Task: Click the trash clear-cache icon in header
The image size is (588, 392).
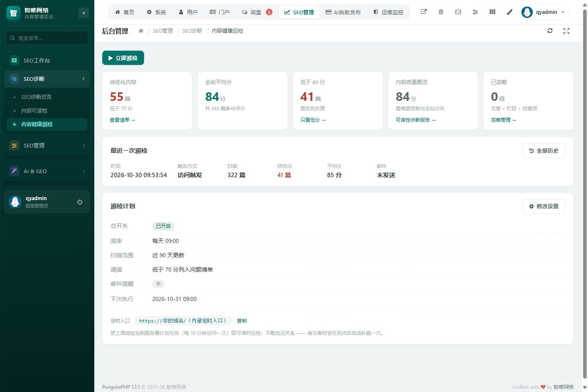Action: (441, 12)
